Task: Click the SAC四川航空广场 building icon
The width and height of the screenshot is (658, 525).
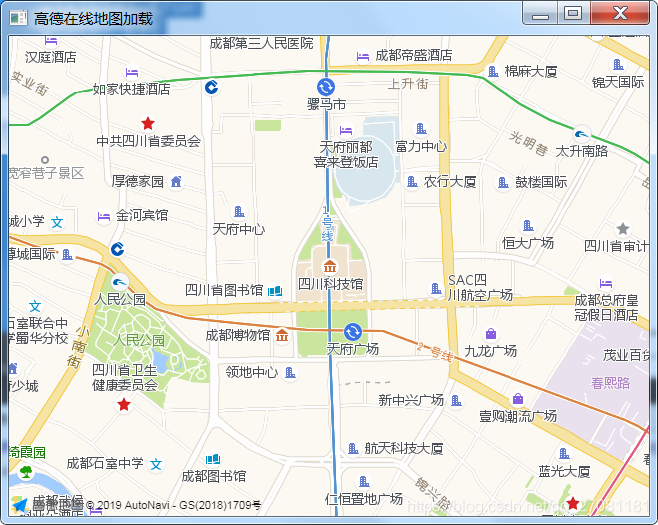Action: pyautogui.click(x=436, y=288)
